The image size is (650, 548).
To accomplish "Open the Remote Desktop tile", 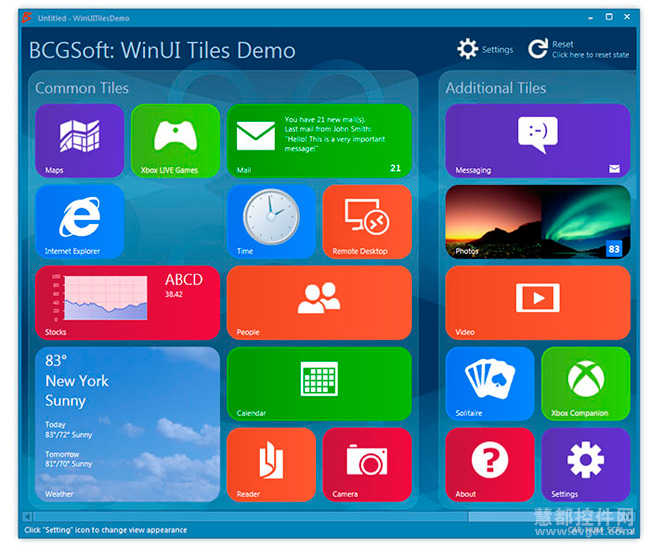I will (x=367, y=222).
